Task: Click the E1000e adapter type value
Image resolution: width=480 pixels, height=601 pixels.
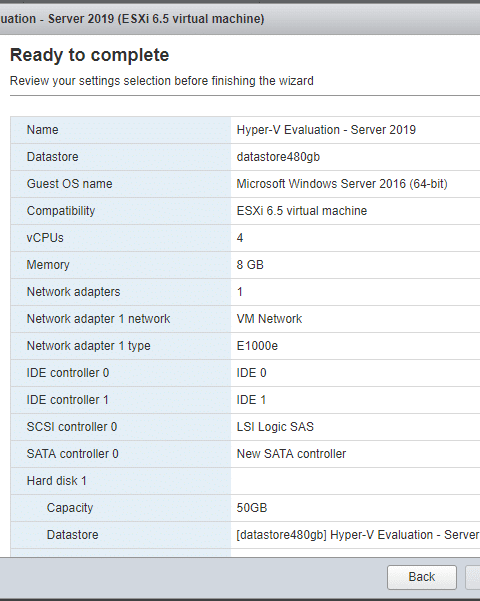Action: point(257,346)
